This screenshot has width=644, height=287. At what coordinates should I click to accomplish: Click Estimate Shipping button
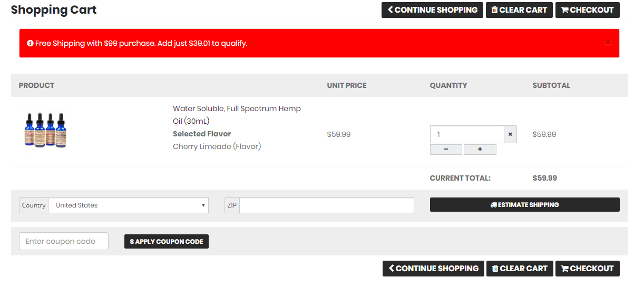click(x=525, y=205)
